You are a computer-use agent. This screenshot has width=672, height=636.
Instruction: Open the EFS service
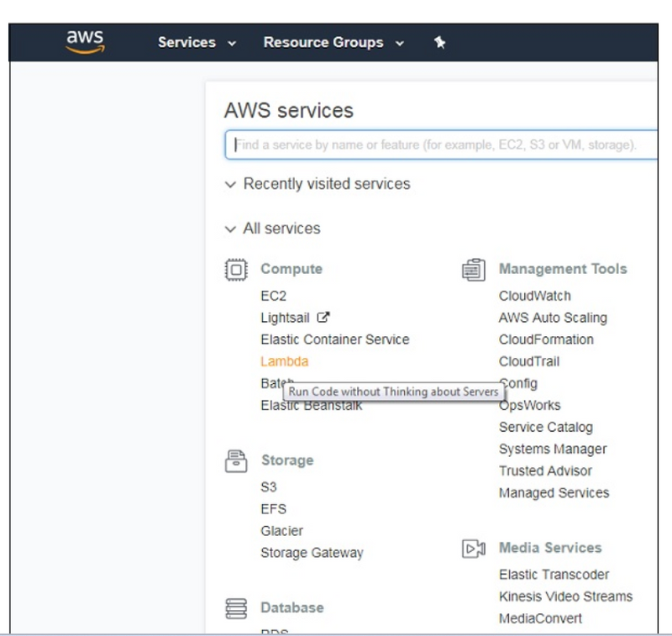click(274, 508)
